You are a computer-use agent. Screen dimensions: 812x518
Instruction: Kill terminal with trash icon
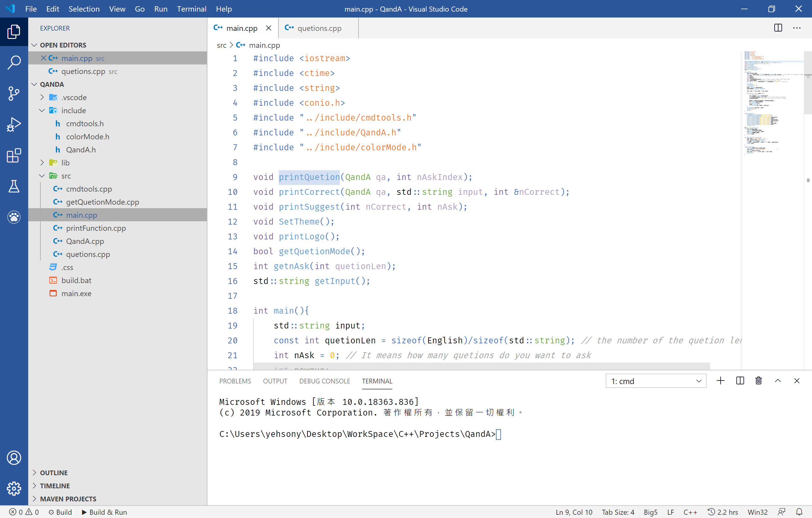pos(758,381)
